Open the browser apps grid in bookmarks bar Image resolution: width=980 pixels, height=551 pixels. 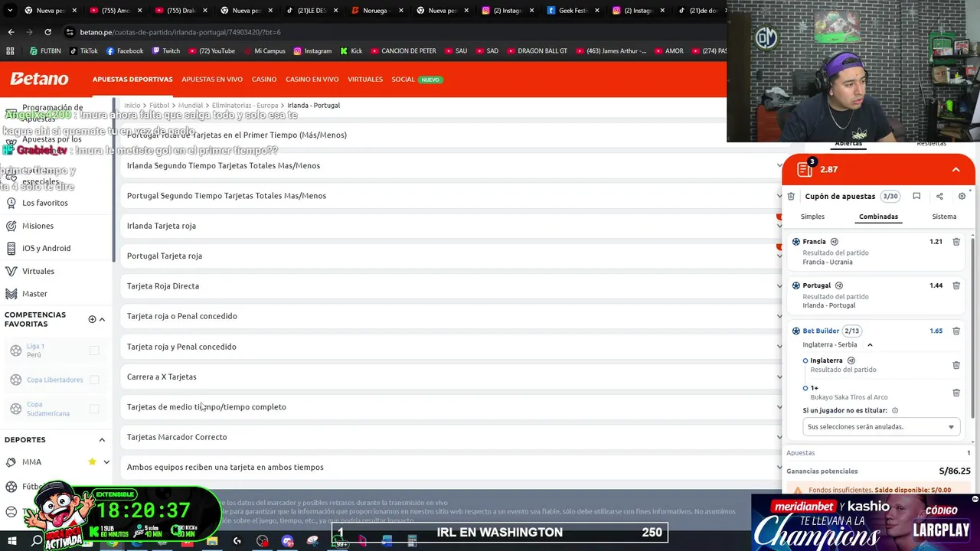click(10, 51)
